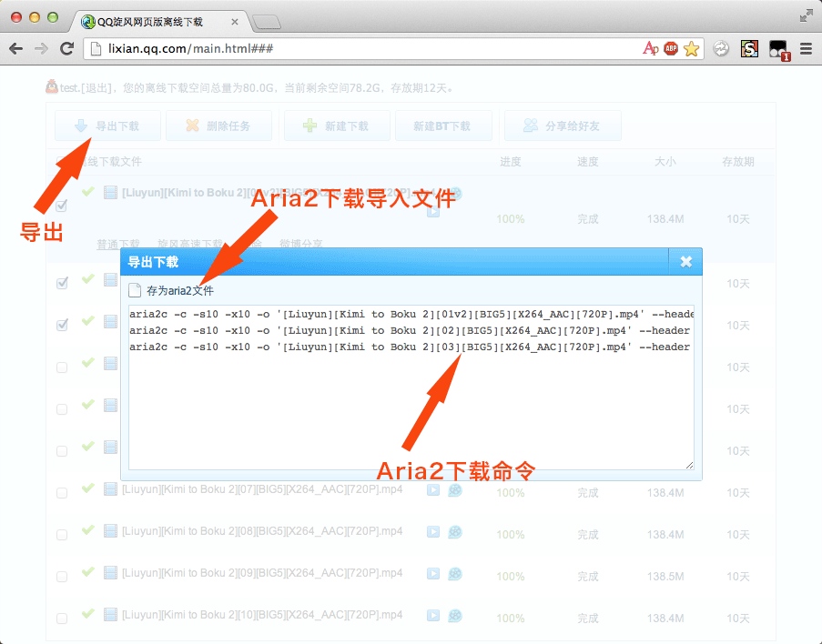Click the file name ending [09][BIG5][X264_AAC][720P].mp4
Screen dimensions: 822x644
coord(262,573)
